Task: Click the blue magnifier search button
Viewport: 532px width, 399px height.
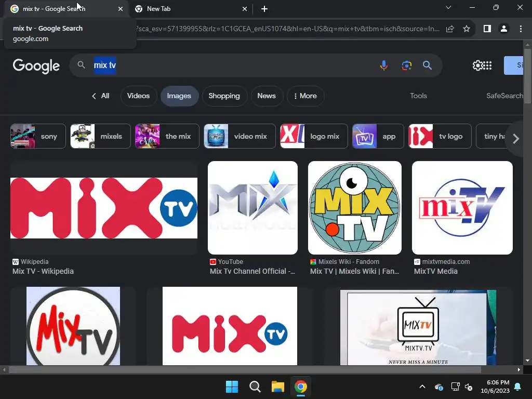Action: 427,65
